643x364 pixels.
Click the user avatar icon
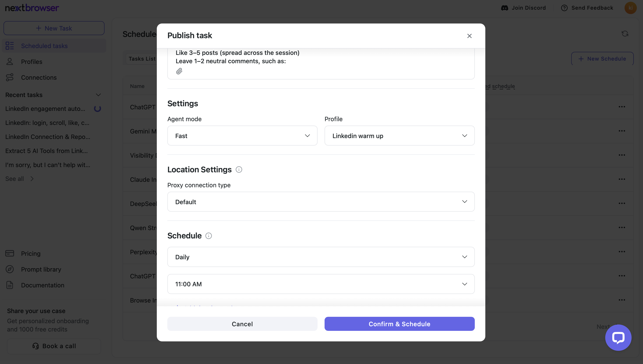click(630, 8)
